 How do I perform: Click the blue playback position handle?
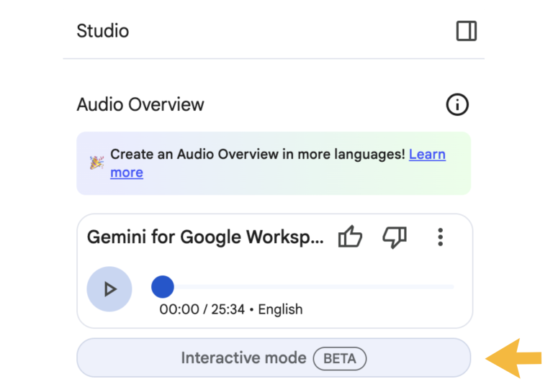point(163,287)
